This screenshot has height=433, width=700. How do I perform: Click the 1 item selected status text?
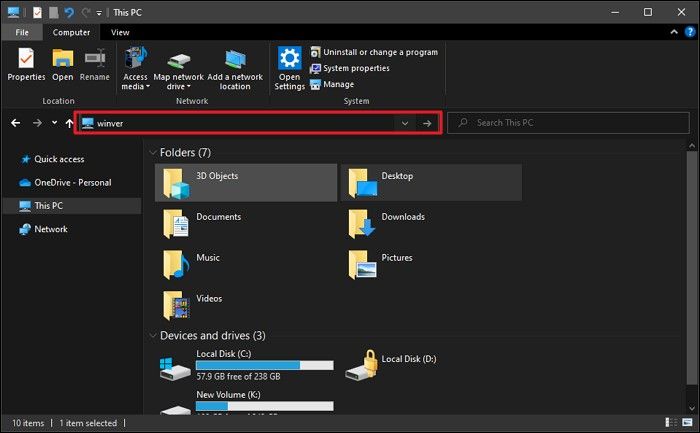click(88, 423)
